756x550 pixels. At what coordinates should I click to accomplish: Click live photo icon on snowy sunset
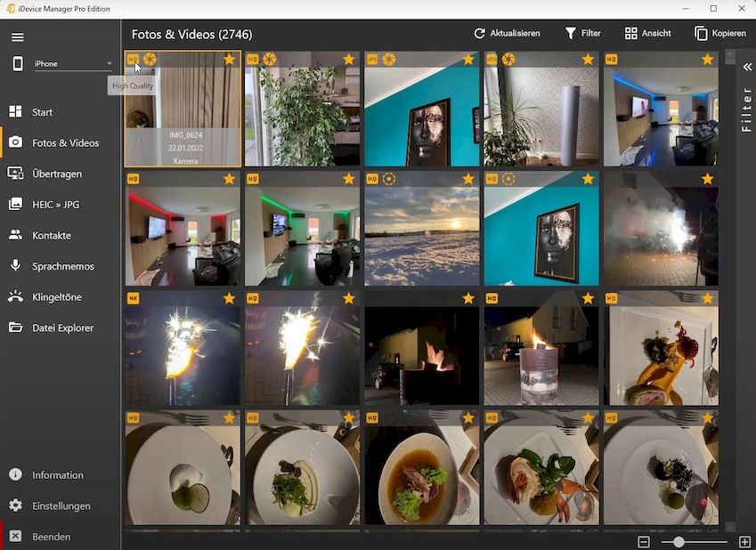[x=389, y=179]
